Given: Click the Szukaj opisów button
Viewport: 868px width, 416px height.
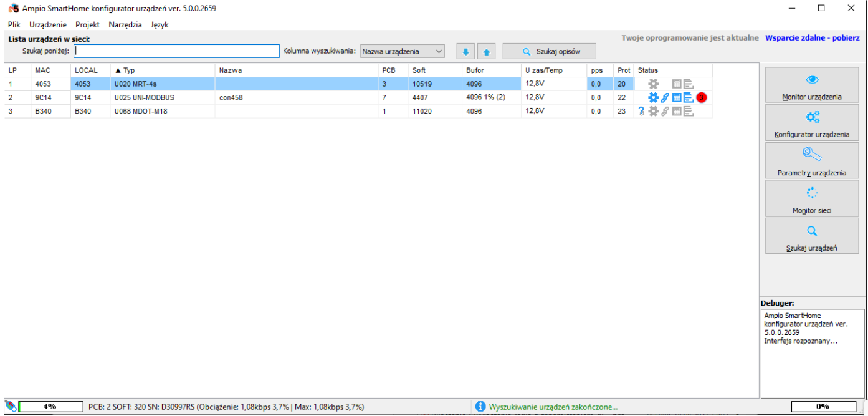Looking at the screenshot, I should 550,51.
